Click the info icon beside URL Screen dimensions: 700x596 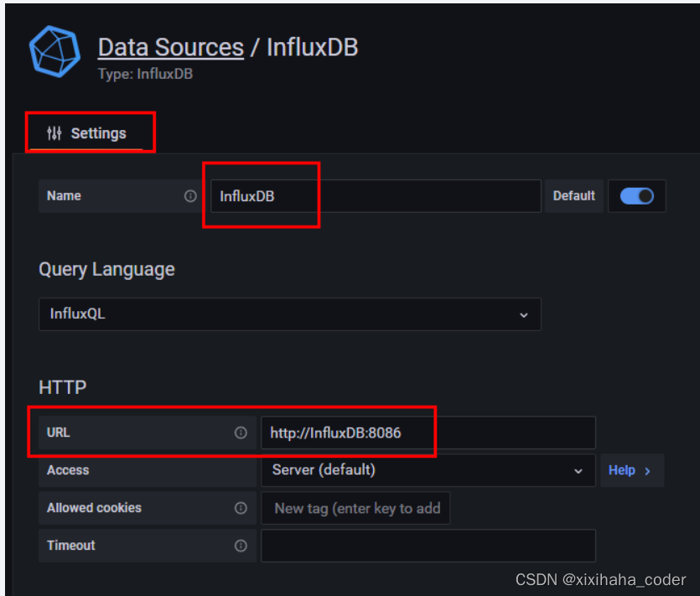point(241,433)
